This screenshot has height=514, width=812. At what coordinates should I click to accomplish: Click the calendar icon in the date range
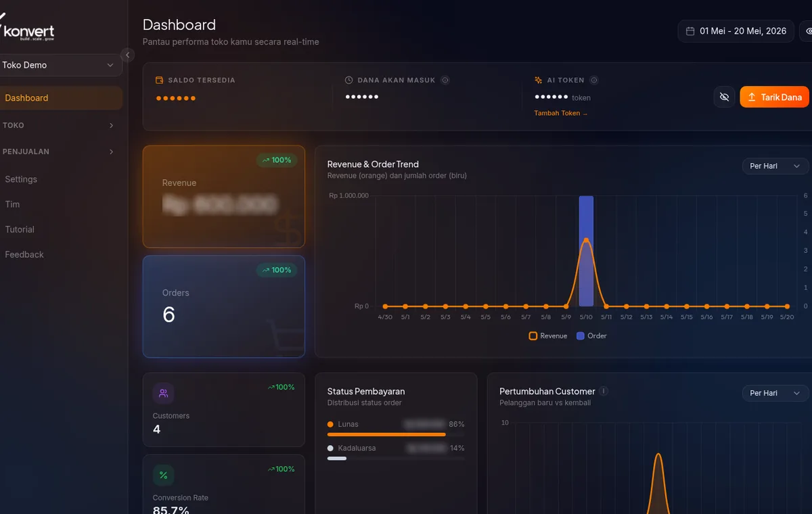(x=690, y=31)
